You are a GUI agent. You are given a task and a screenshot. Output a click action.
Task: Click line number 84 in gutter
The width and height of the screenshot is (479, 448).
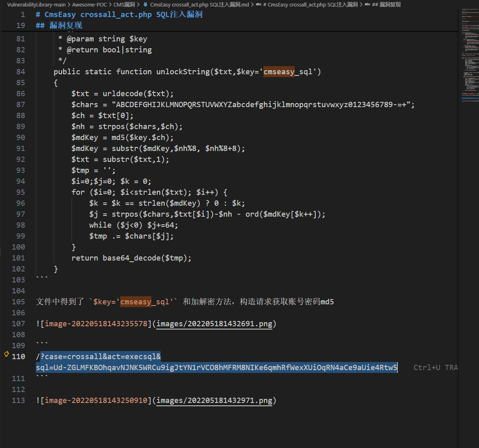20,72
